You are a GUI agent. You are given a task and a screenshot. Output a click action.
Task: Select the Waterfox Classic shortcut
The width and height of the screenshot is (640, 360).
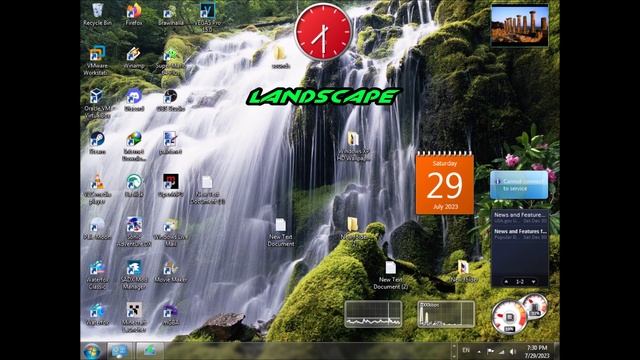pos(97,275)
